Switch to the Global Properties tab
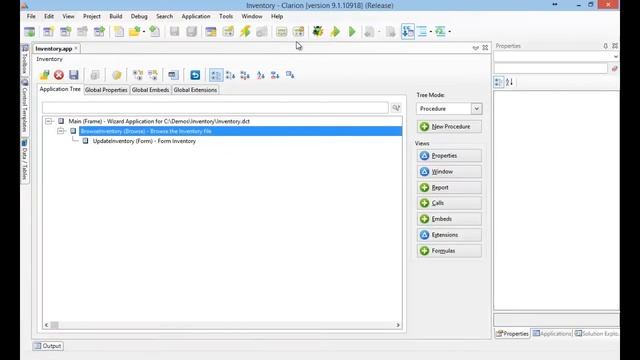 tap(106, 90)
